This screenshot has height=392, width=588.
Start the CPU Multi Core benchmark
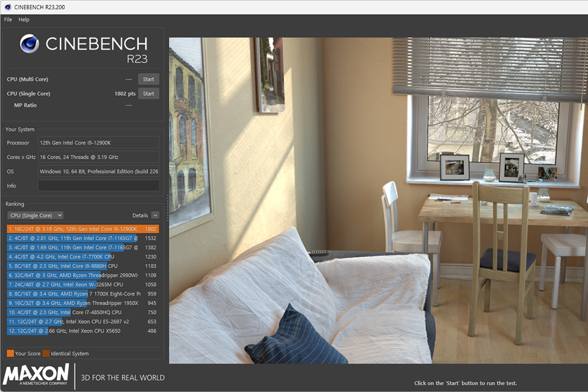pyautogui.click(x=148, y=79)
